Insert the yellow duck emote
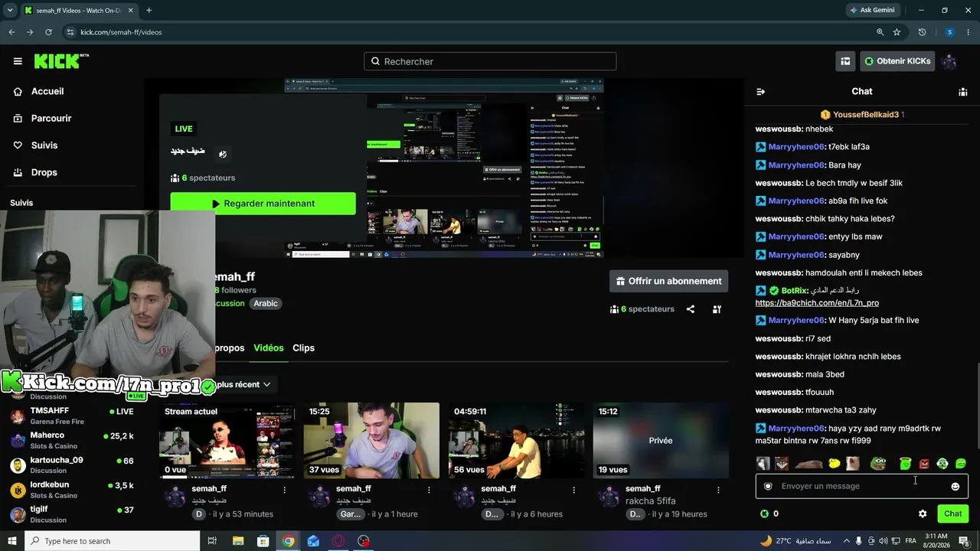Screen dimensions: 980x551 click(x=835, y=464)
